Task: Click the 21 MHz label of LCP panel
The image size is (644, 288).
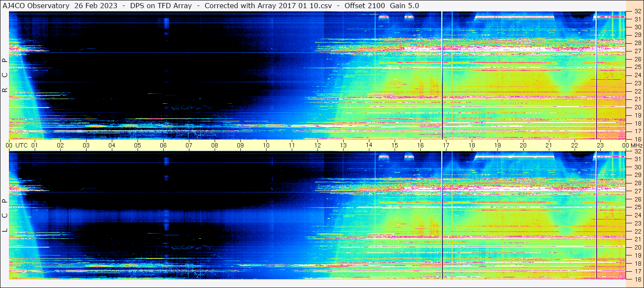Action: coord(638,240)
